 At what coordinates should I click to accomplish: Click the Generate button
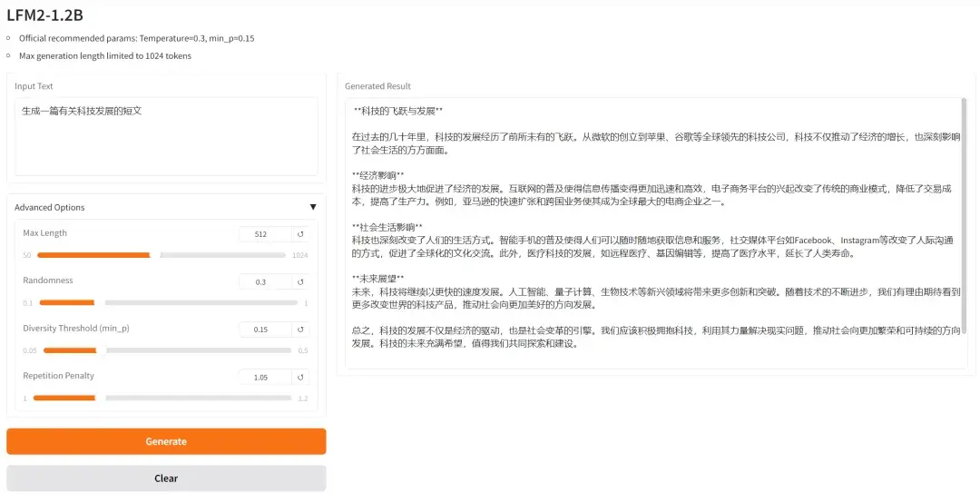point(166,441)
